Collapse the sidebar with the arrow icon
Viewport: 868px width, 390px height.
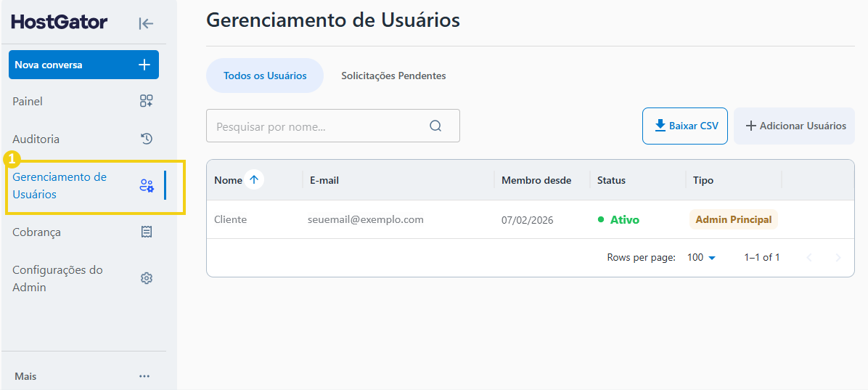(x=146, y=23)
